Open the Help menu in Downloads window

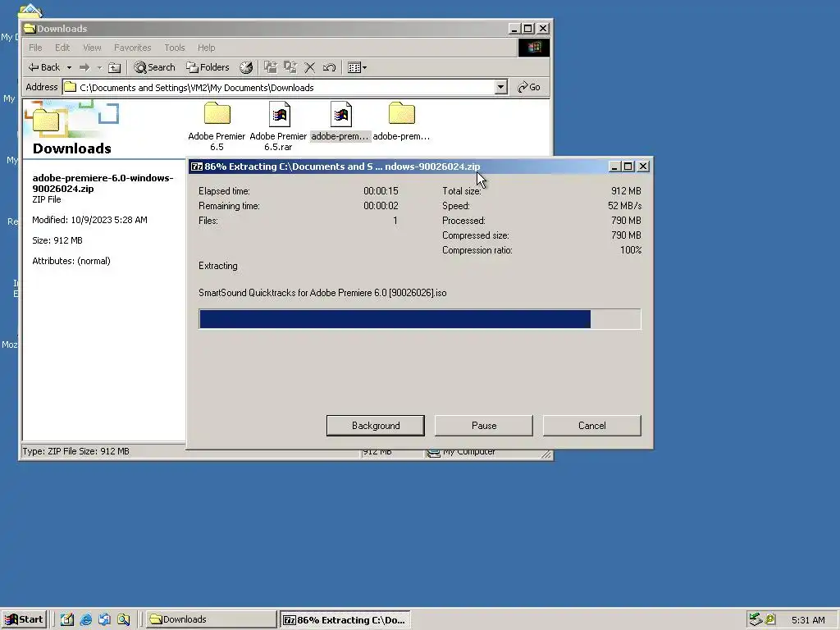(206, 48)
